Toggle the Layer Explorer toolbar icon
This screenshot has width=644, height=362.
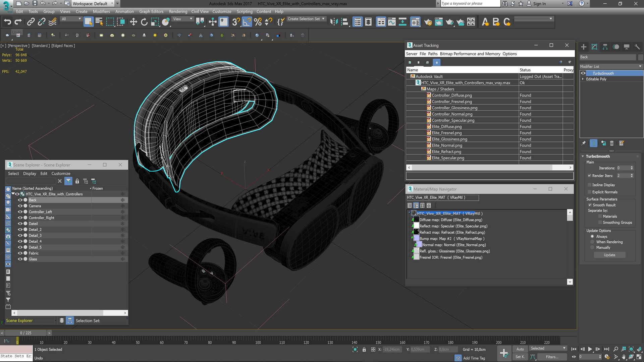(368, 22)
